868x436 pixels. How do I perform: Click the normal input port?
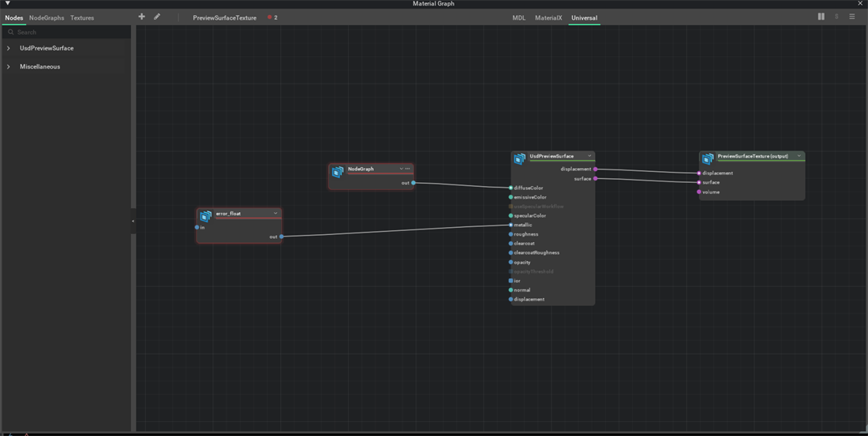coord(511,290)
